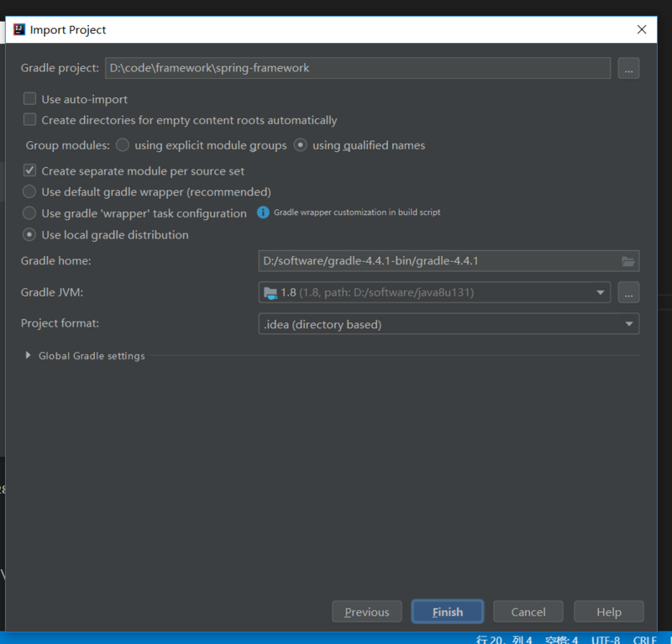Click the 空格: 4 indentation indicator
672x644 pixels.
click(x=561, y=639)
